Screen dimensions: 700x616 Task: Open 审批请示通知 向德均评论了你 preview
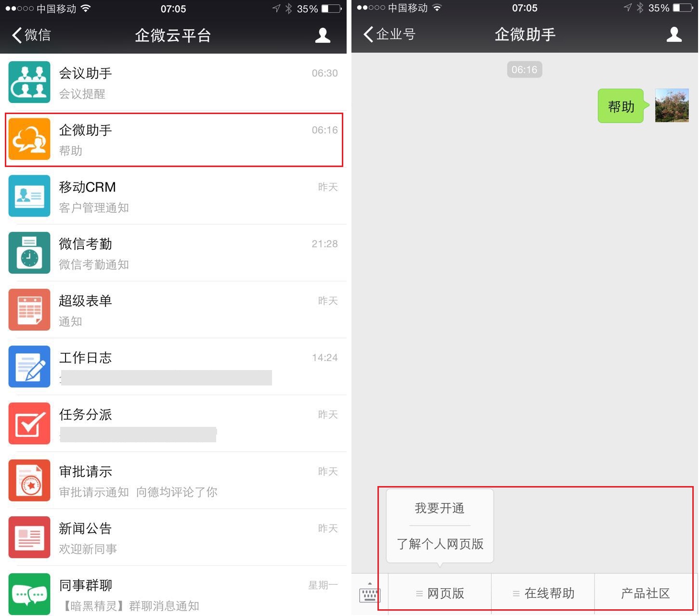pyautogui.click(x=138, y=492)
